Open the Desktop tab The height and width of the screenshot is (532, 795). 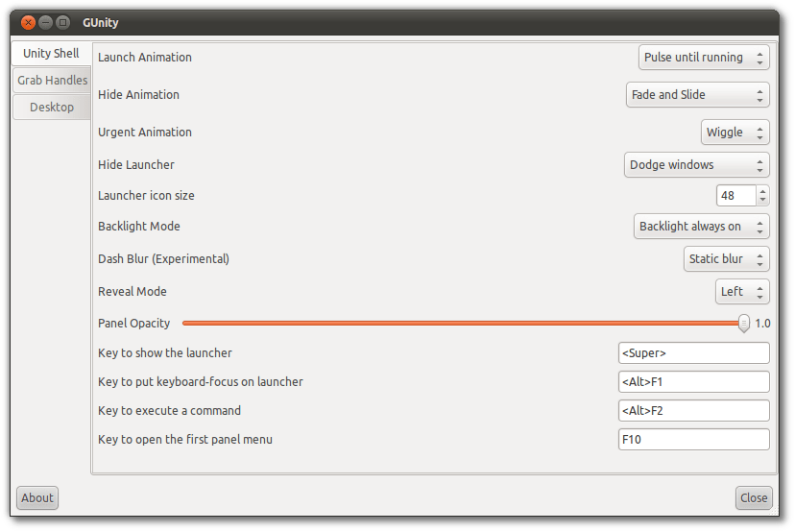[x=52, y=107]
